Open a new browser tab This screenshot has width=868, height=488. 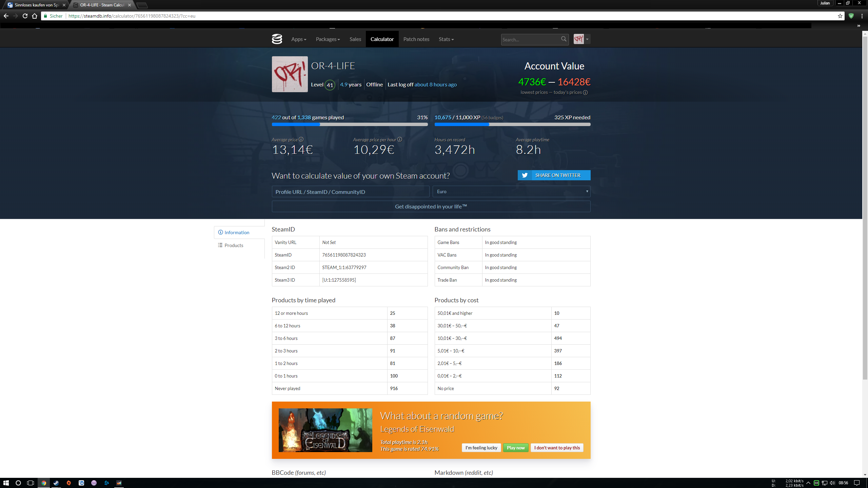[x=142, y=5]
